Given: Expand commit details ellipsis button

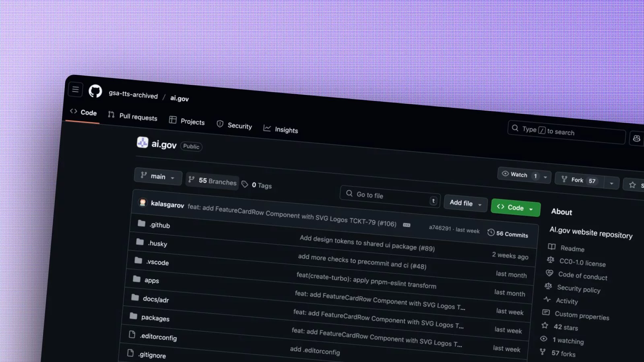Looking at the screenshot, I should pyautogui.click(x=407, y=225).
